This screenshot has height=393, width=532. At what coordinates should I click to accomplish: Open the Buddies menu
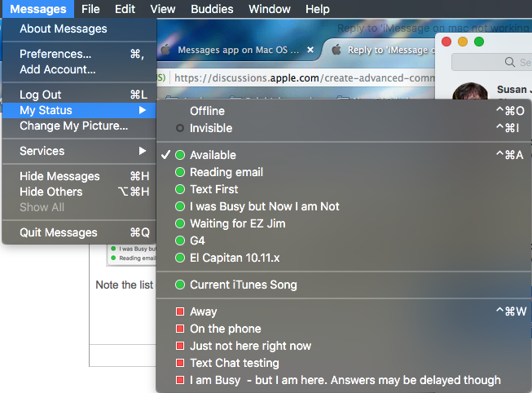212,9
